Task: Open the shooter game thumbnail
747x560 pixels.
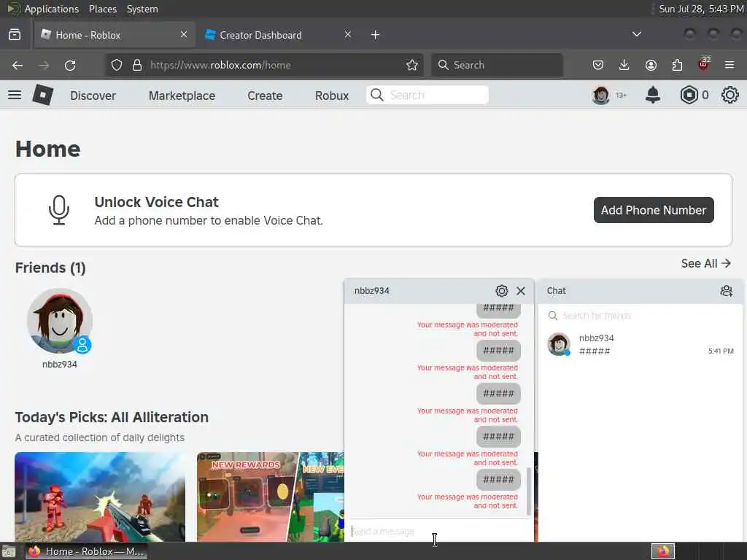Action: click(x=100, y=497)
